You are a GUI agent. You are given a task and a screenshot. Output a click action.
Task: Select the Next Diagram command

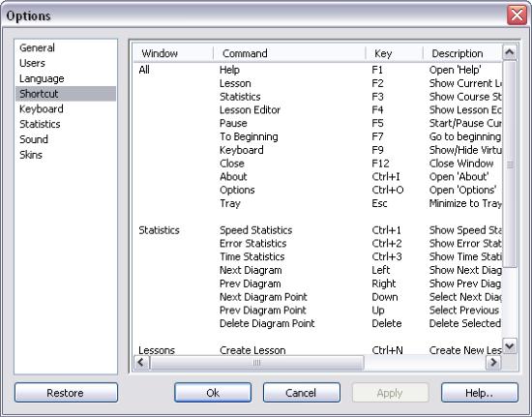coord(251,270)
